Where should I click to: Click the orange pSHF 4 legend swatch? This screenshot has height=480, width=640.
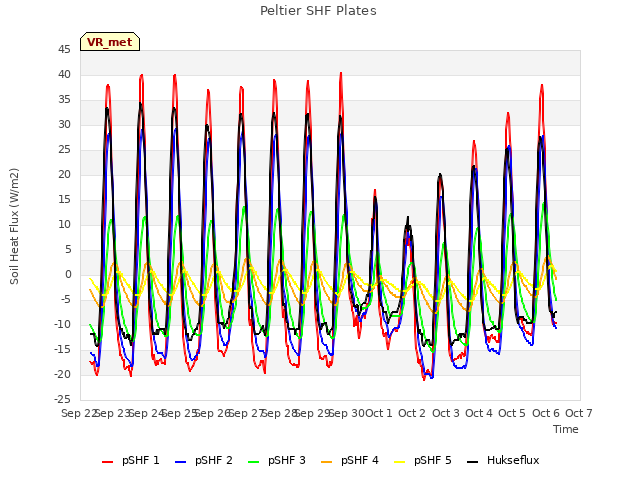coord(327,462)
